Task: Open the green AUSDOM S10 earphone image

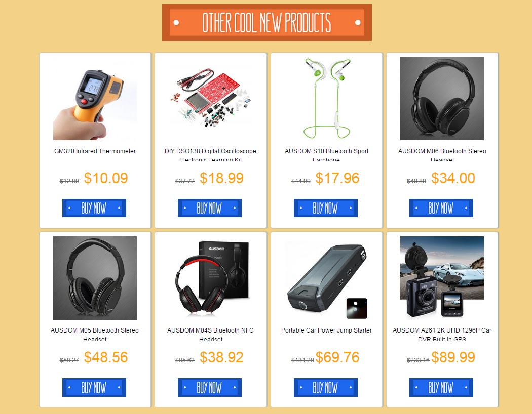Action: tap(326, 98)
